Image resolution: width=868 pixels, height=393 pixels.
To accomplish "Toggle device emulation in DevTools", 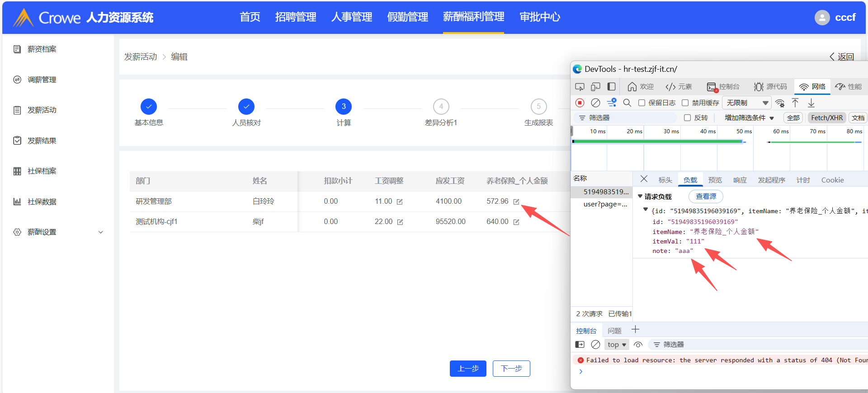I will tap(595, 87).
